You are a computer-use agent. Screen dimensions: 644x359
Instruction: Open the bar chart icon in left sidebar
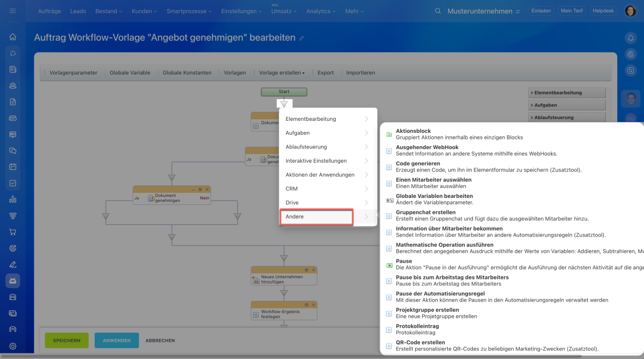pos(13,199)
